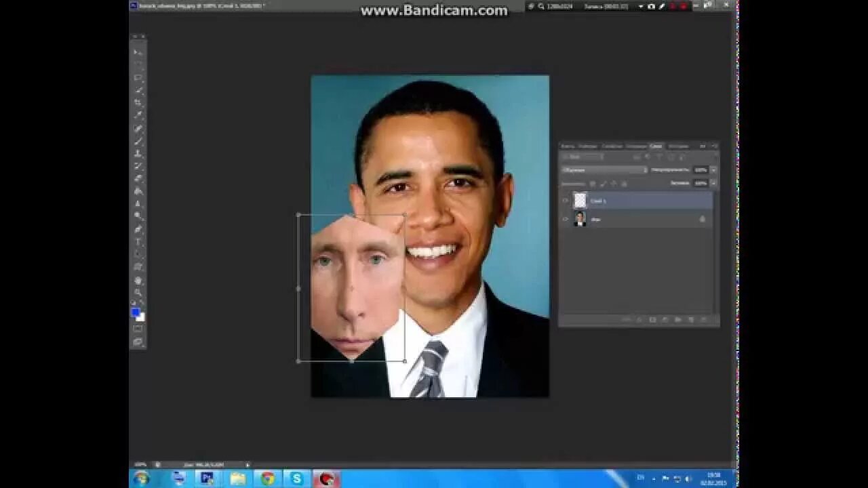Select the Blur tool

point(138,203)
